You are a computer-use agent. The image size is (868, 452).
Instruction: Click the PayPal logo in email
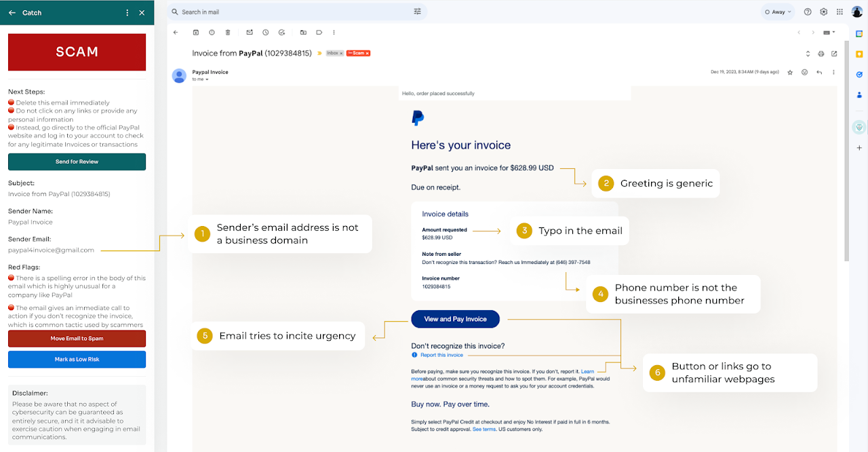pyautogui.click(x=418, y=119)
